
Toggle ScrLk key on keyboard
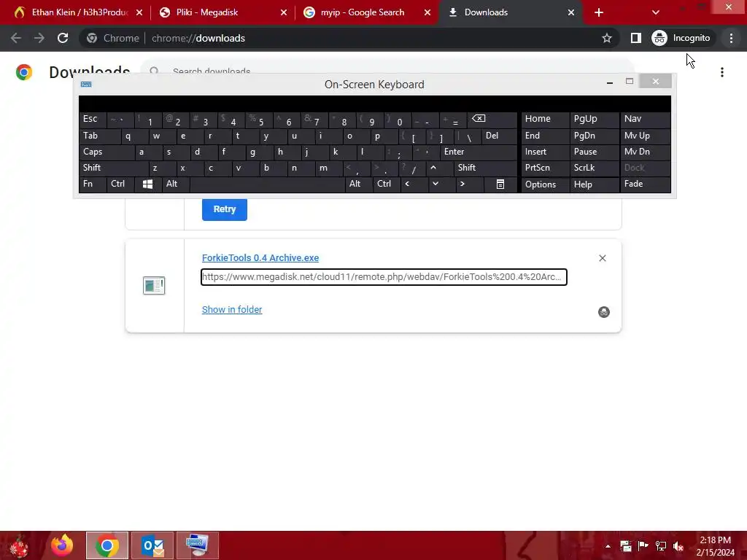595,168
